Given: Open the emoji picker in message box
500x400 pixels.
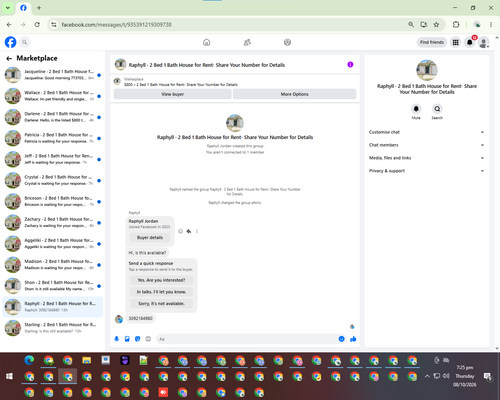Looking at the screenshot, I should click(341, 339).
